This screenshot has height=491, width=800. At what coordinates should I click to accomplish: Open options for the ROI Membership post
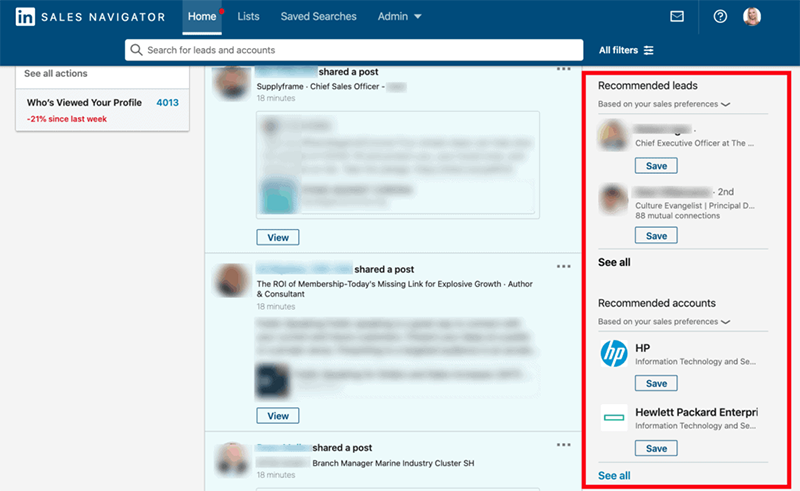tap(563, 266)
